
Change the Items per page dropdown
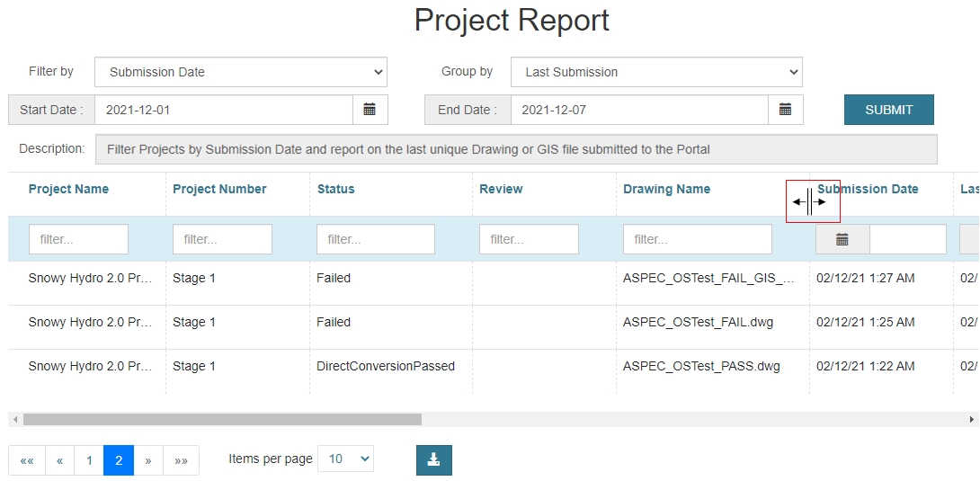click(350, 459)
